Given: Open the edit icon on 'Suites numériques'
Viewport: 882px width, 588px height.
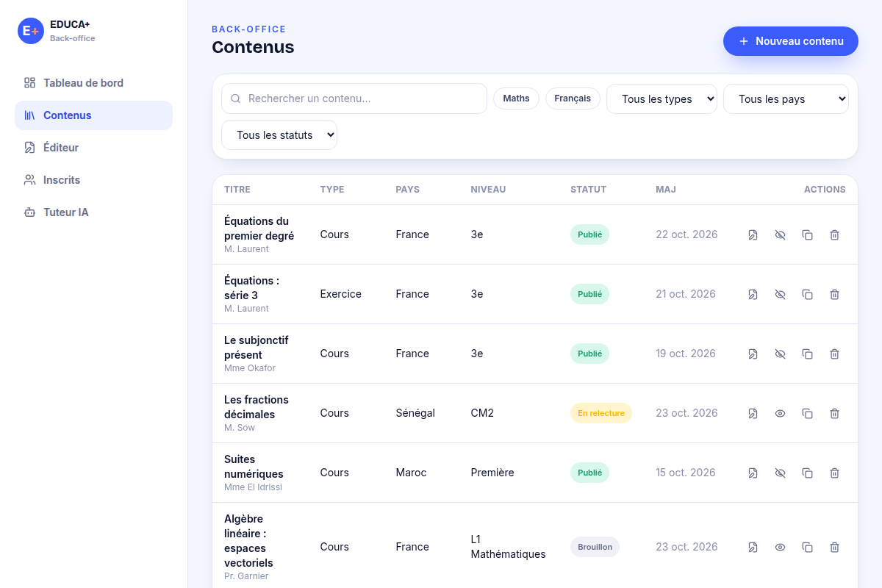Looking at the screenshot, I should pos(753,473).
